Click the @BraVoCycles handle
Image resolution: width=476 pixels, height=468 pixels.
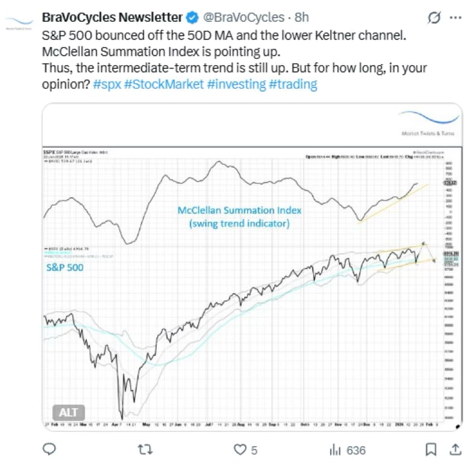(x=243, y=17)
